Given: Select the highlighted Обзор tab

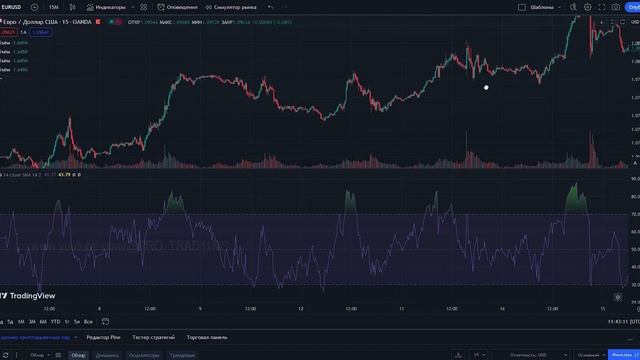Looking at the screenshot, I should click(78, 356).
